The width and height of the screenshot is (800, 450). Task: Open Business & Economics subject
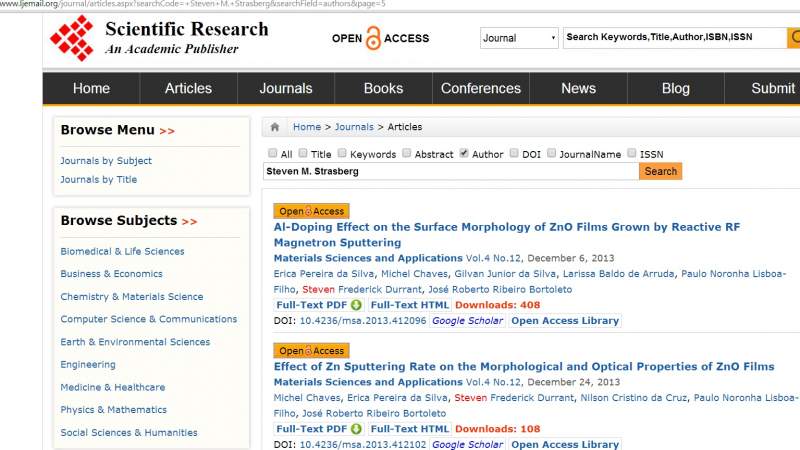[x=111, y=274]
